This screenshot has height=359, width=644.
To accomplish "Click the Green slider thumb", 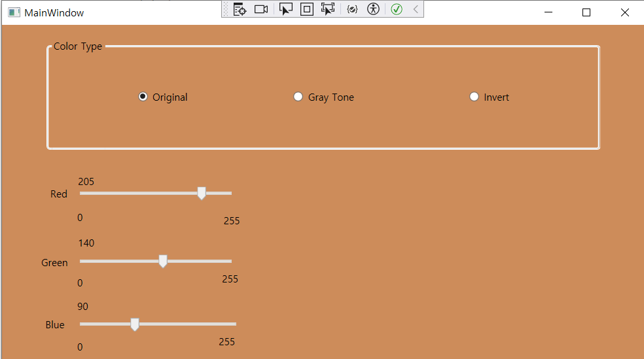I will click(163, 262).
